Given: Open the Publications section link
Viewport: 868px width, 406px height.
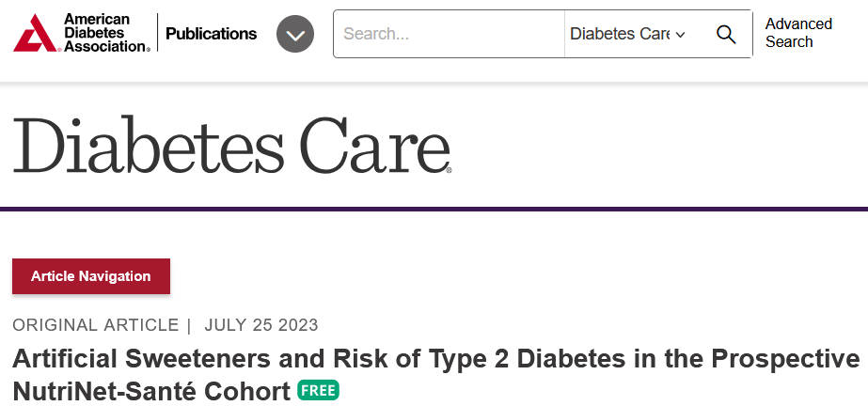Looking at the screenshot, I should 211,34.
